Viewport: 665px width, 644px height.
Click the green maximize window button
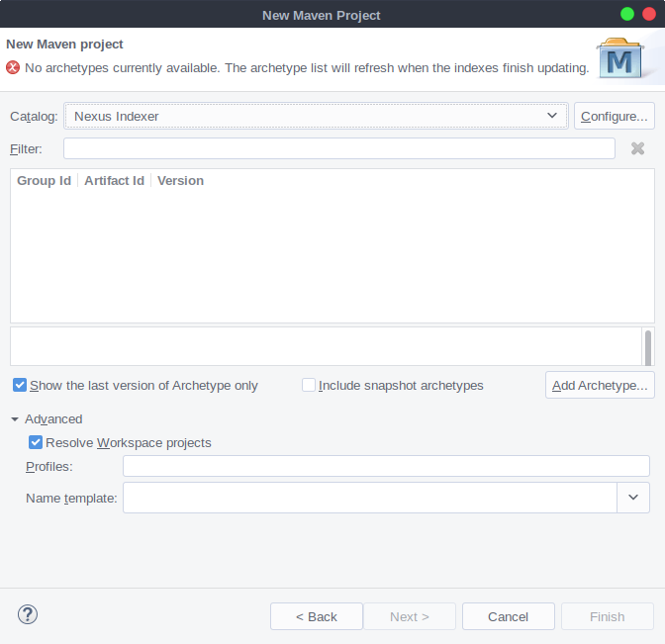tap(626, 14)
